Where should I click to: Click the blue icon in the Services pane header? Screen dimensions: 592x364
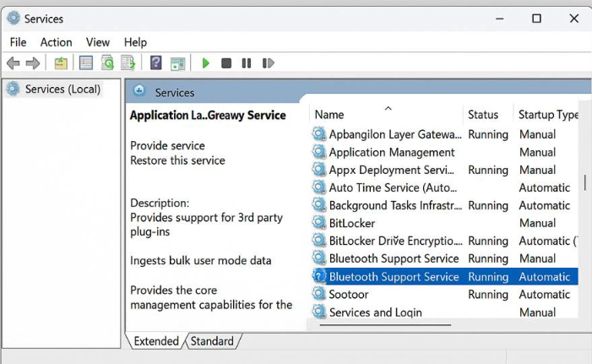pyautogui.click(x=139, y=90)
